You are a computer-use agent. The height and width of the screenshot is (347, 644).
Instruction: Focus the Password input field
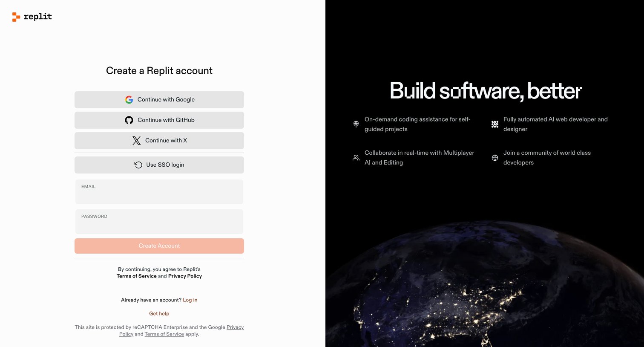159,222
